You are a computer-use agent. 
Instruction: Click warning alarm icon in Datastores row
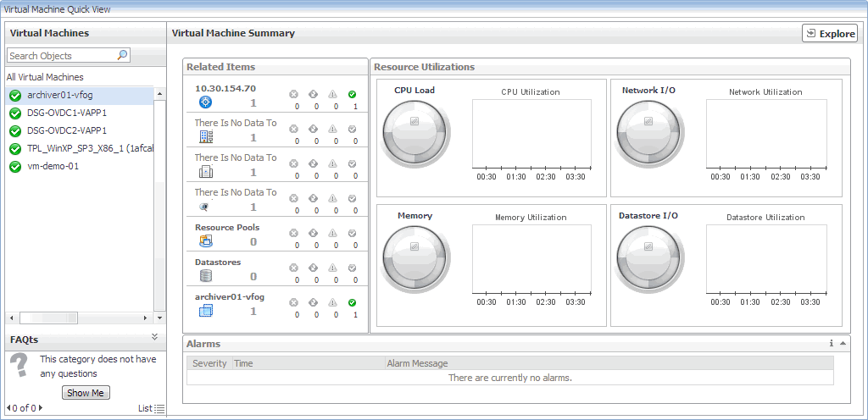(332, 268)
